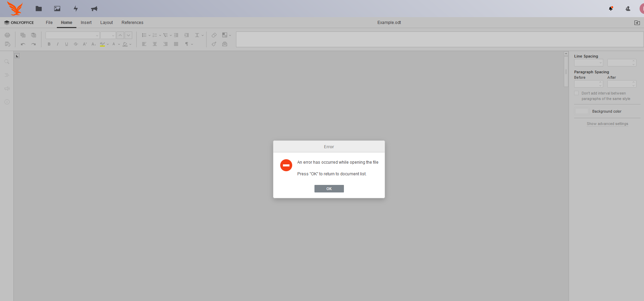Click the Open file location icon
Viewport: 644px width, 301px height.
click(637, 23)
